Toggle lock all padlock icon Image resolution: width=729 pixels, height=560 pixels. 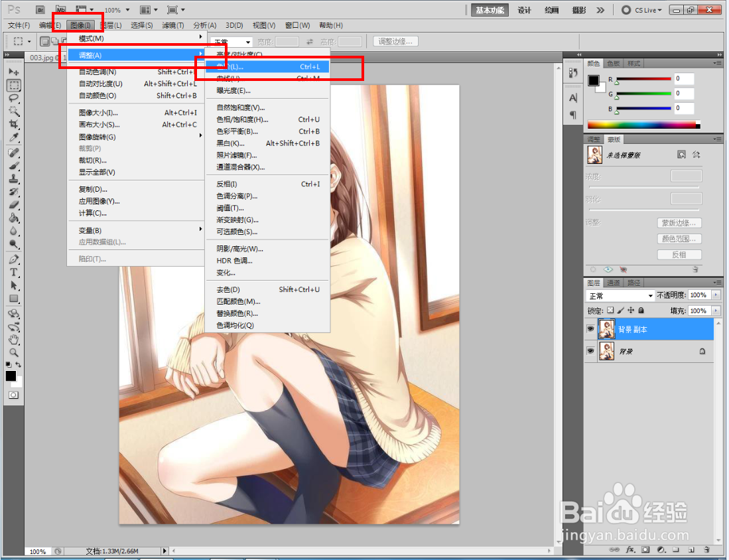pyautogui.click(x=641, y=311)
